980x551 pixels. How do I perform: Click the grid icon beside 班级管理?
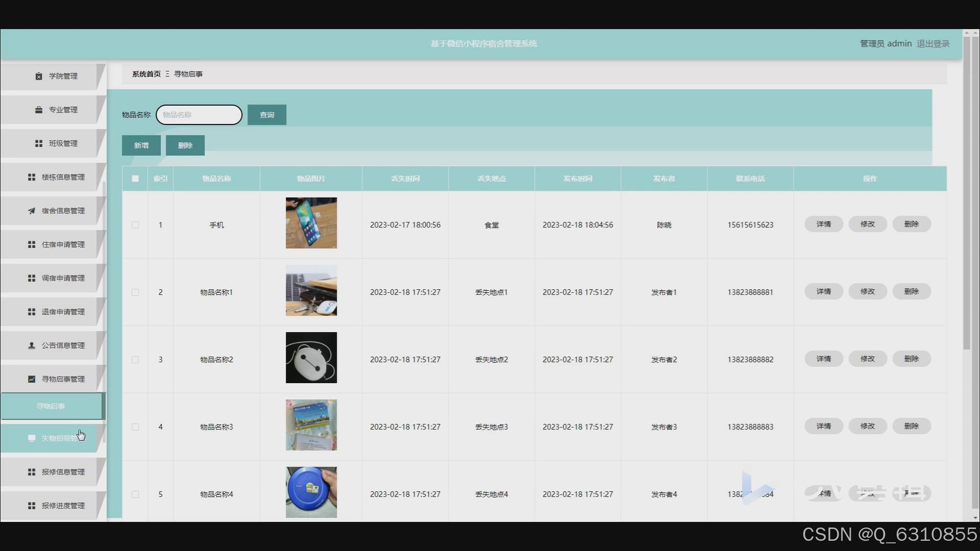pos(39,143)
